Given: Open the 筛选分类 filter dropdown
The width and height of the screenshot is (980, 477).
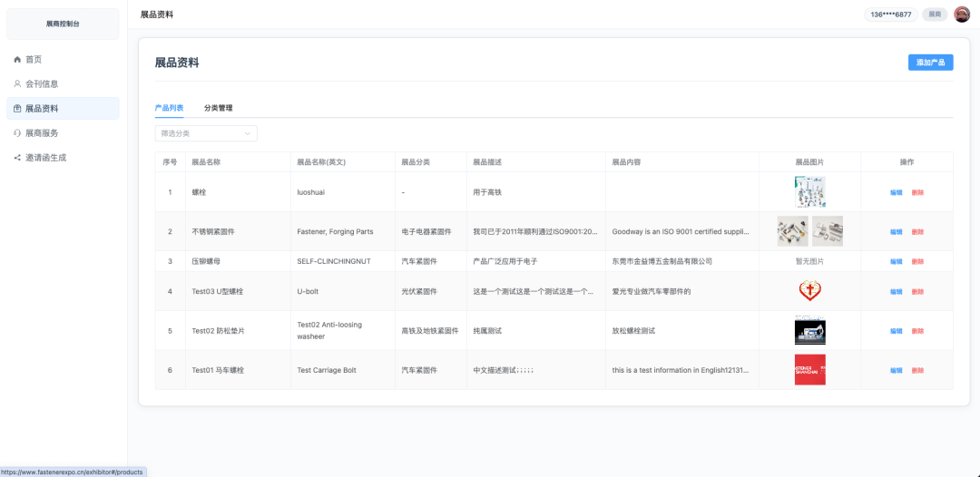Looking at the screenshot, I should [x=206, y=133].
